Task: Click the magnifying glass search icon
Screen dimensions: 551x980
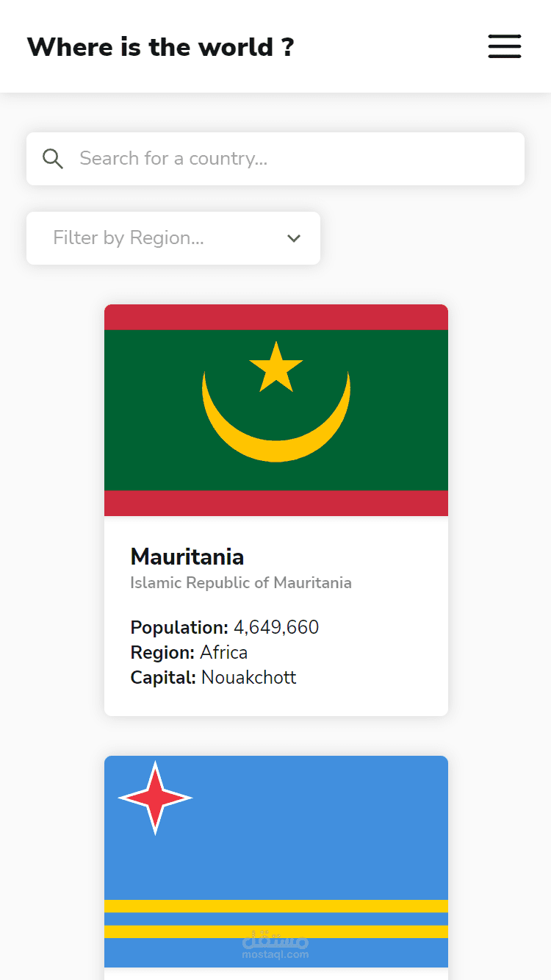Action: [53, 158]
